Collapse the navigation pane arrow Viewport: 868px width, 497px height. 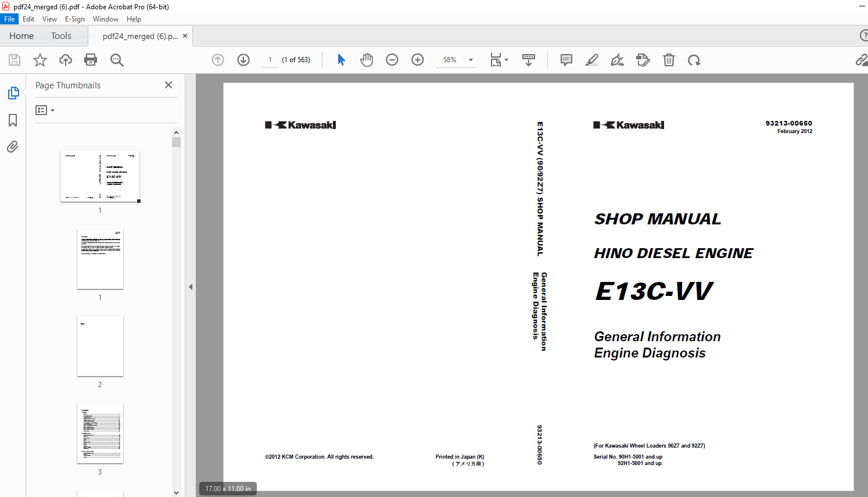coord(191,287)
